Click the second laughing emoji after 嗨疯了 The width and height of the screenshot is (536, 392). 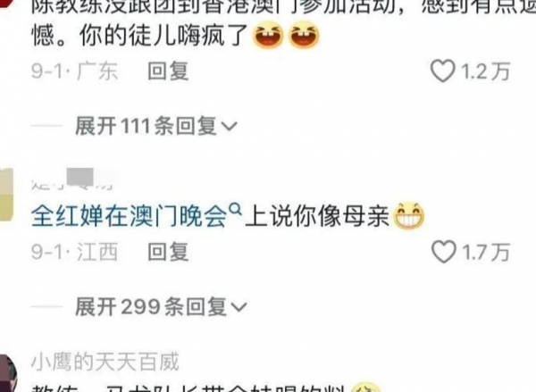point(305,35)
